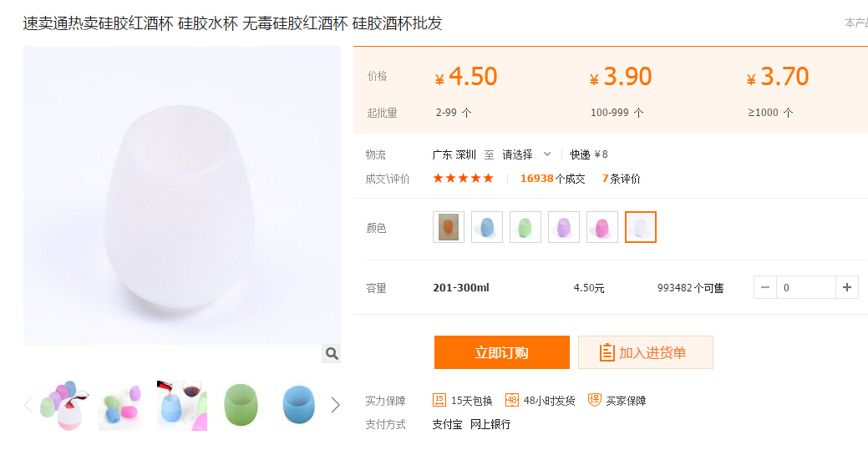Open the 7条评价 reviews link
This screenshot has height=455, width=868.
point(621,179)
